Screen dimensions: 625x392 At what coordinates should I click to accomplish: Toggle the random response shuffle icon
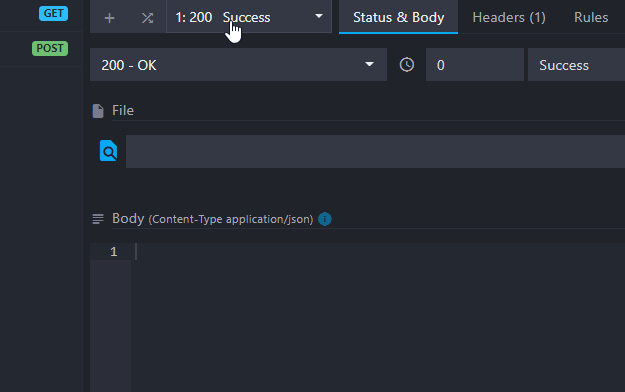tap(147, 18)
